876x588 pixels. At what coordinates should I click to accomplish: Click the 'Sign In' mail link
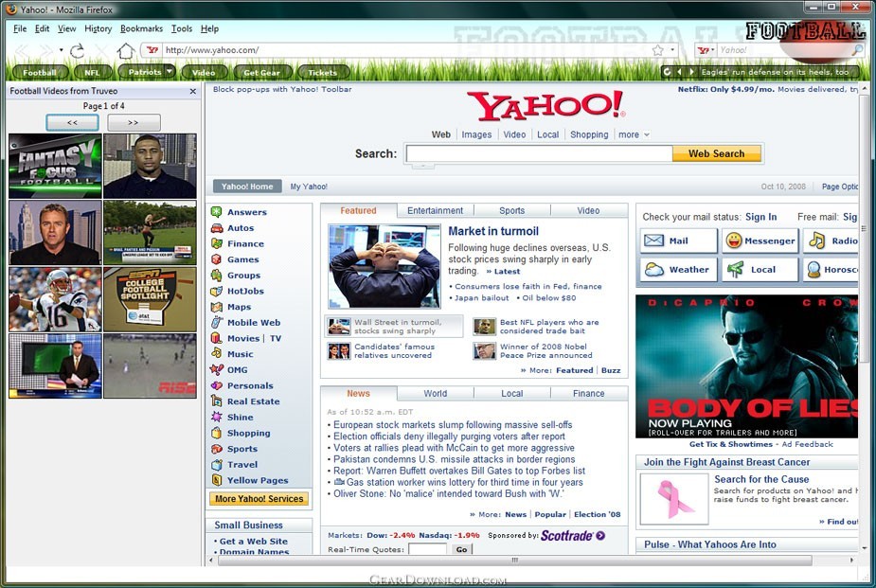(760, 217)
